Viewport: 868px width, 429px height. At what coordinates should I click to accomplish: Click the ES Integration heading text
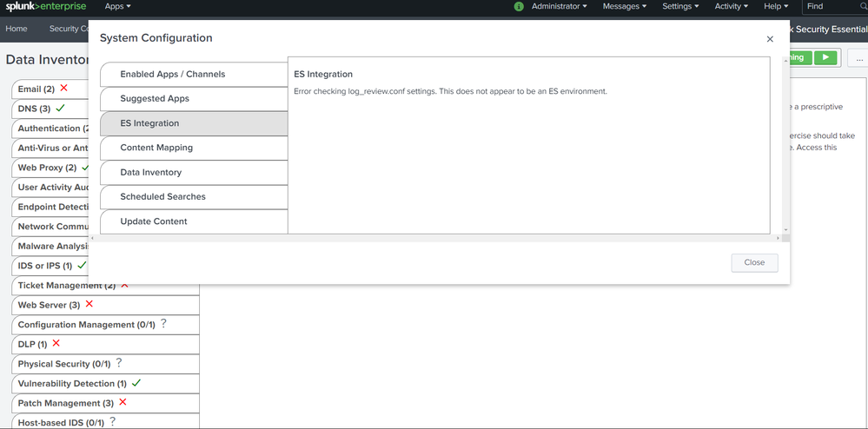click(323, 74)
